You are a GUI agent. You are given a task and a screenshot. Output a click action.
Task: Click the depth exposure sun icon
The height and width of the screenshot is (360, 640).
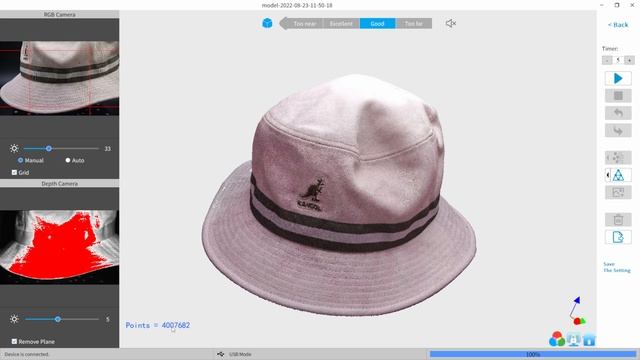click(x=14, y=319)
